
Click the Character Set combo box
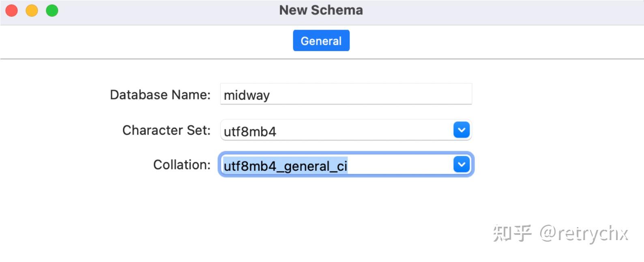[345, 130]
